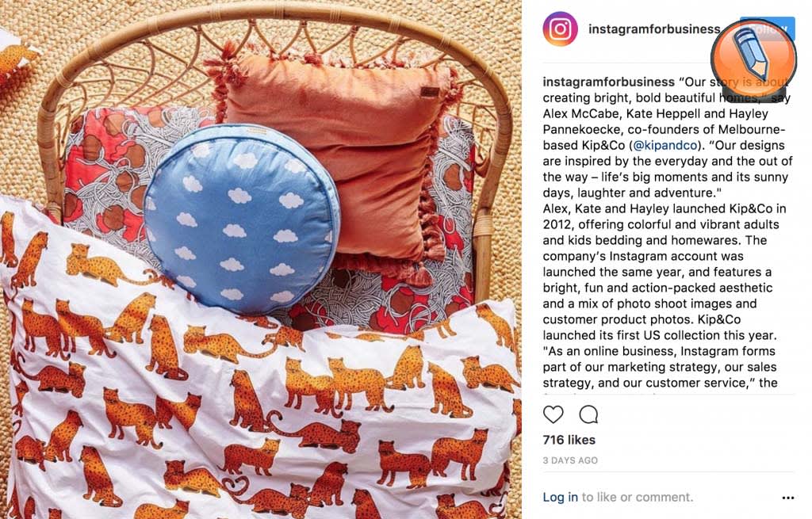Open the three-dot more options menu
Viewport: 812px width, 519px height.
click(788, 498)
